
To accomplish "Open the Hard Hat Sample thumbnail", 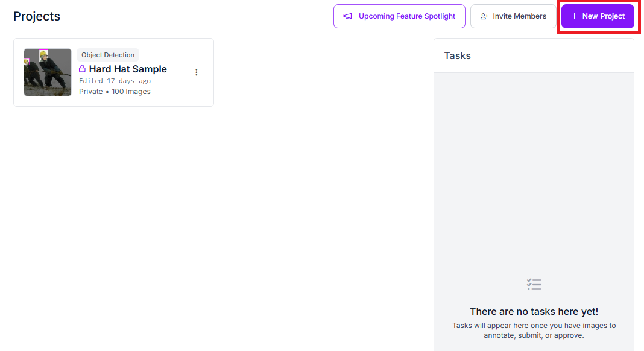I will (48, 72).
